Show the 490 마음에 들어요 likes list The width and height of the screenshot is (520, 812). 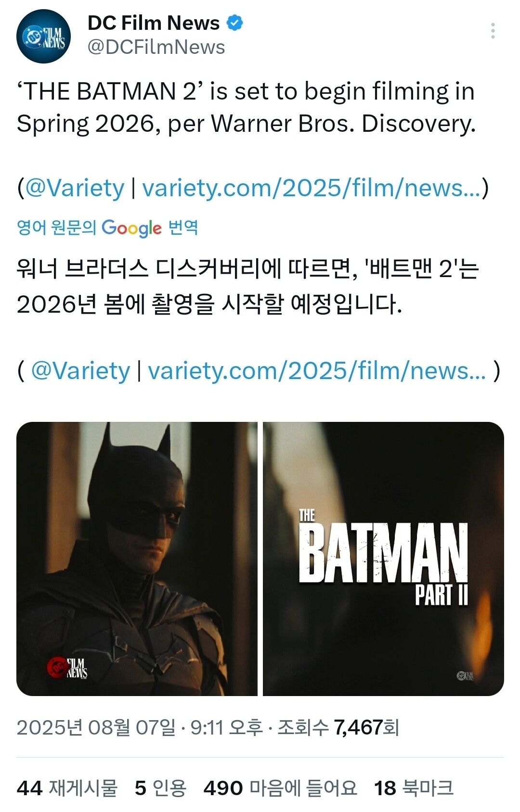click(x=280, y=788)
